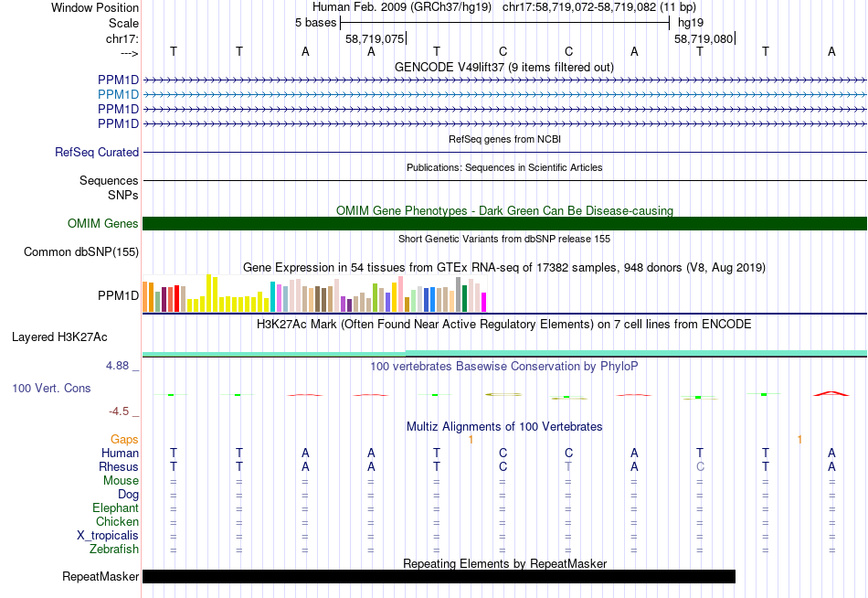Click the RefSeq Curated blue line
Viewport: 868px width, 598px height.
point(504,152)
